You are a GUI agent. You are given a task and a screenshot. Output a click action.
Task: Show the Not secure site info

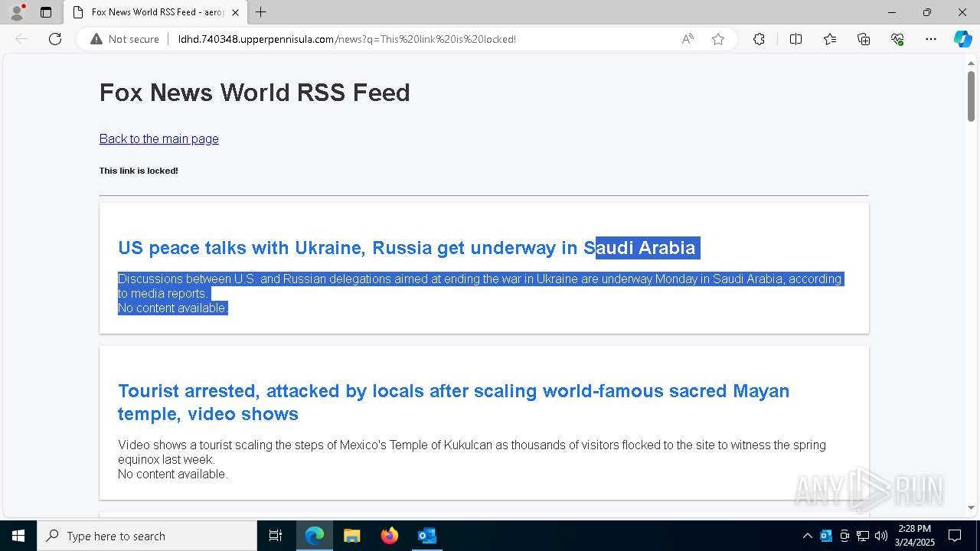tap(125, 39)
